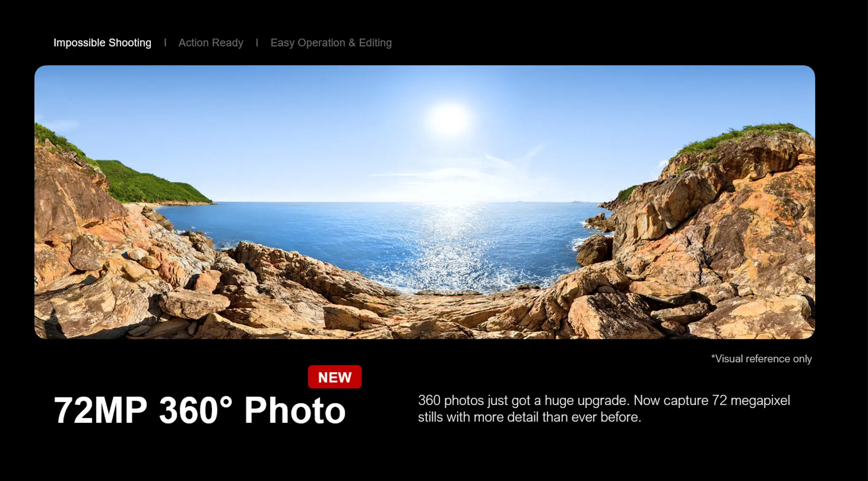Click the isolated rock in water near right shore
The height and width of the screenshot is (481, 868).
pyautogui.click(x=594, y=250)
